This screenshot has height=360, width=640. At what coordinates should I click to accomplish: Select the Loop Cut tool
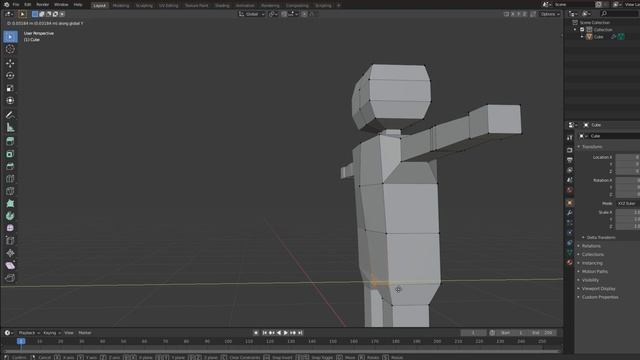10,179
